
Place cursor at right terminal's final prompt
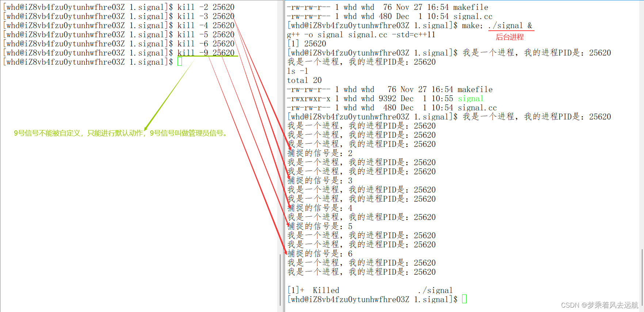click(x=464, y=299)
